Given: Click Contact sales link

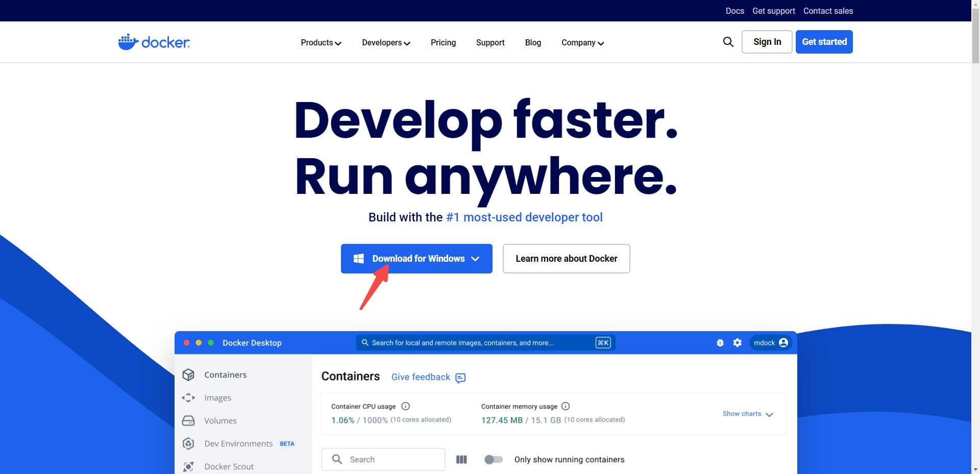Looking at the screenshot, I should click(828, 11).
